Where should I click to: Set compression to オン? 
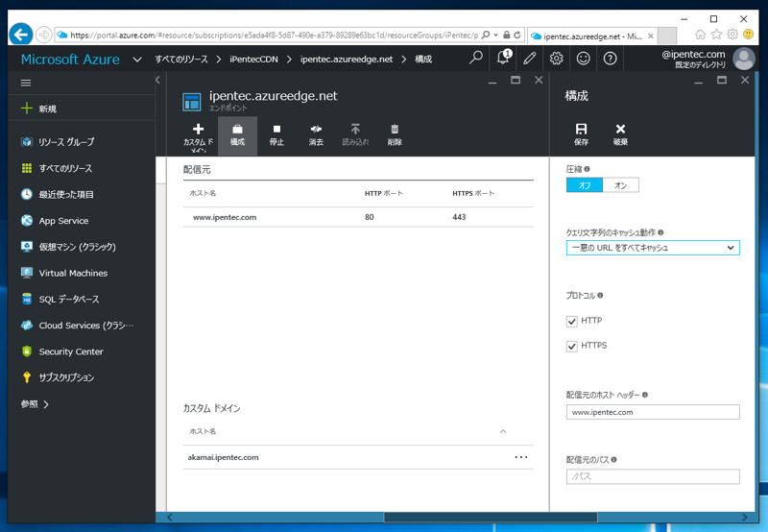tap(620, 185)
